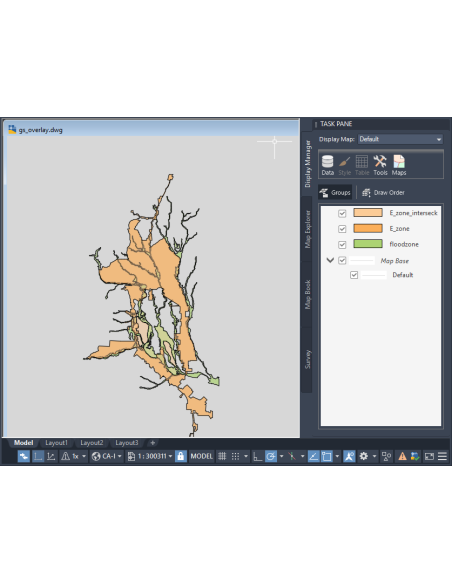Open the polar tracking dropdown arrow
The height and width of the screenshot is (584, 452).
[x=281, y=456]
